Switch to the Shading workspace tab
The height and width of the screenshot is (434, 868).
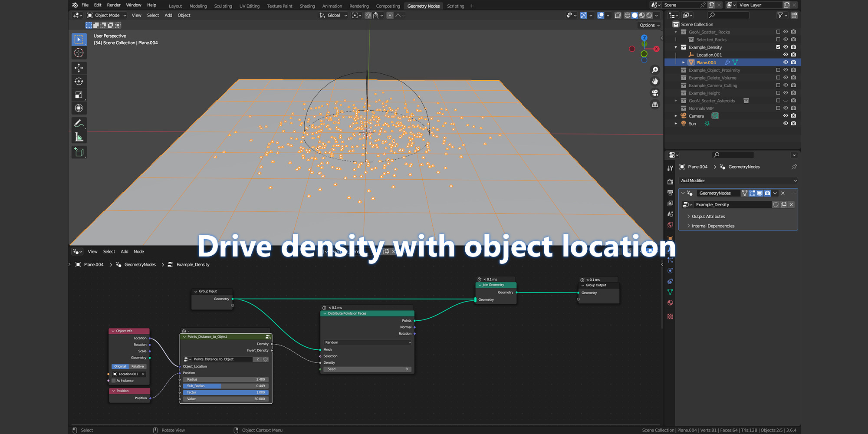pos(307,6)
